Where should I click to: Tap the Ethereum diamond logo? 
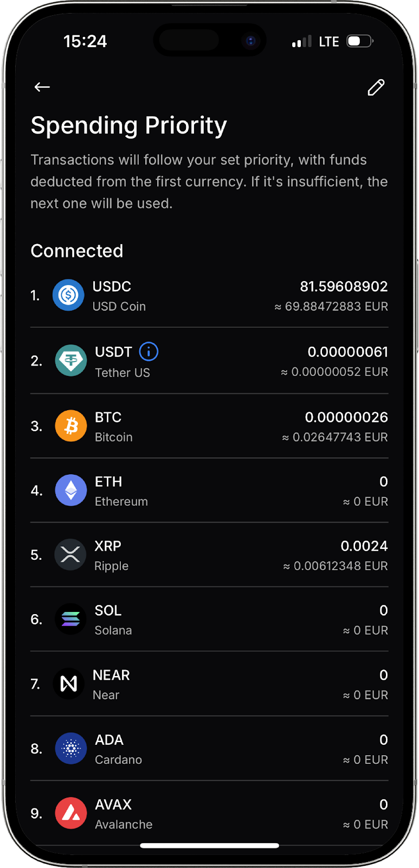(x=71, y=490)
